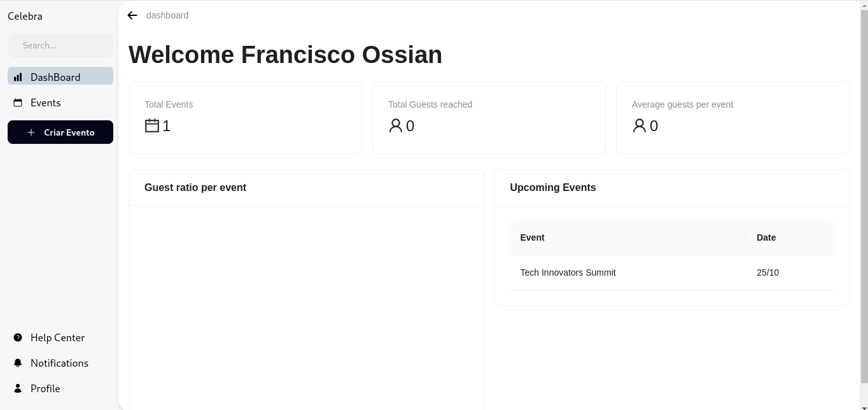Click the back arrow icon
Screen dimensions: 868x410
tap(132, 15)
